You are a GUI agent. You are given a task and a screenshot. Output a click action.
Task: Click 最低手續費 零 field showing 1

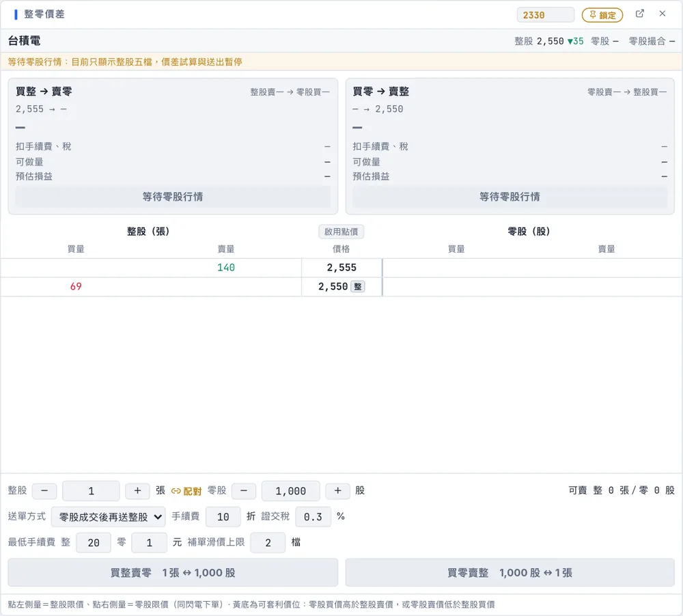tap(150, 542)
